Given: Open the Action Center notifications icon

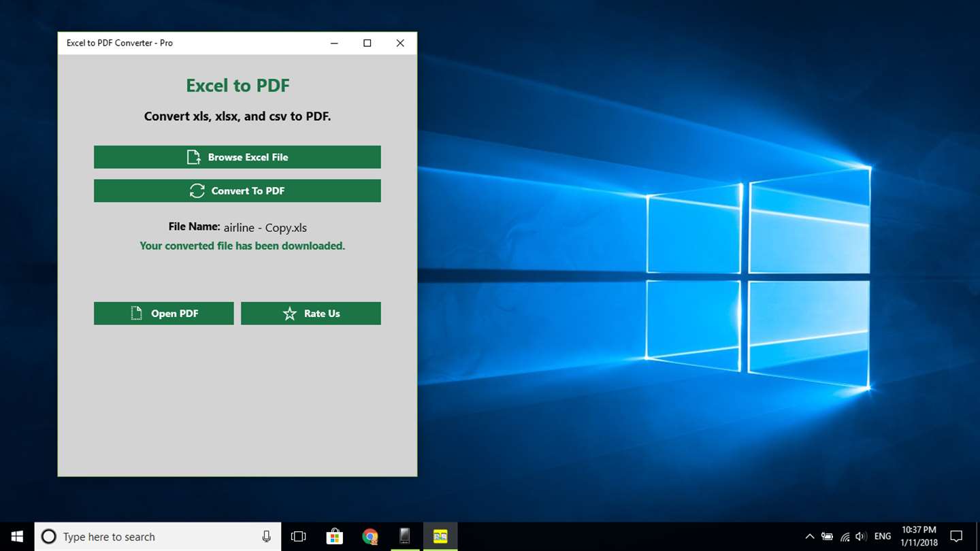Looking at the screenshot, I should [956, 537].
